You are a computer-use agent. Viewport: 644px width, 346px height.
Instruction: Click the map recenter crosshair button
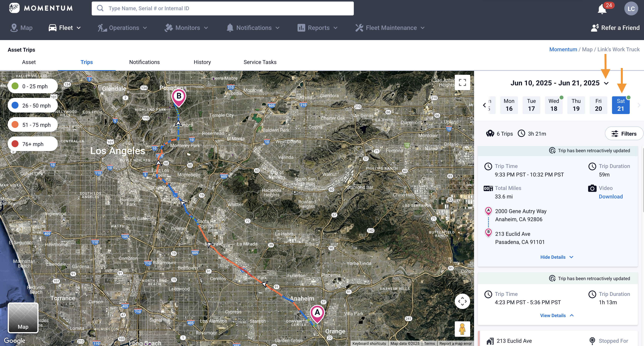point(462,301)
